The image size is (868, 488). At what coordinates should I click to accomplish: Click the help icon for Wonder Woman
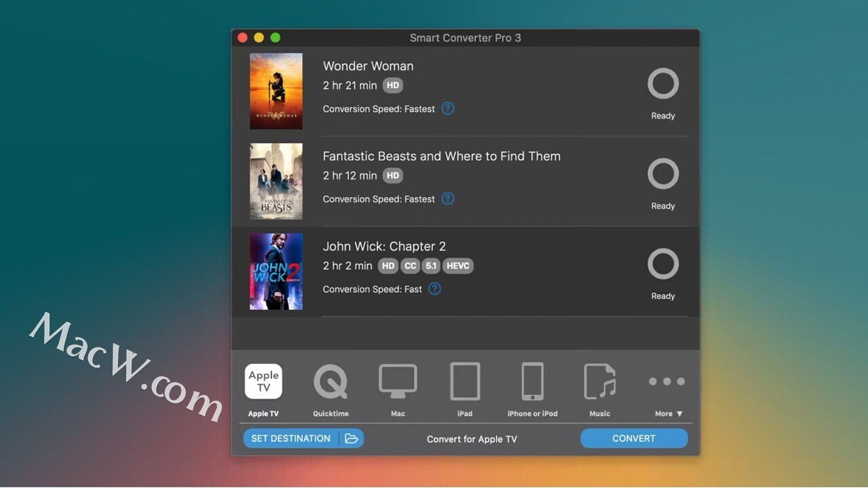click(x=448, y=108)
